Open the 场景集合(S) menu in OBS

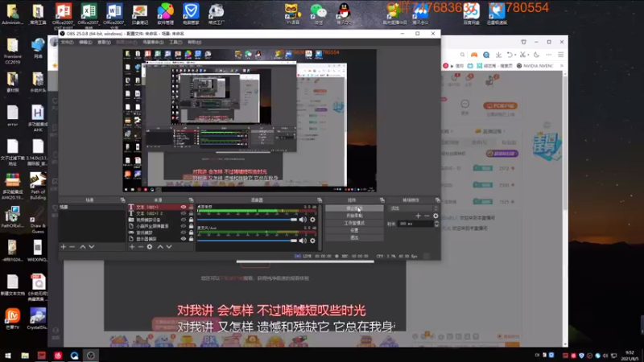click(153, 43)
